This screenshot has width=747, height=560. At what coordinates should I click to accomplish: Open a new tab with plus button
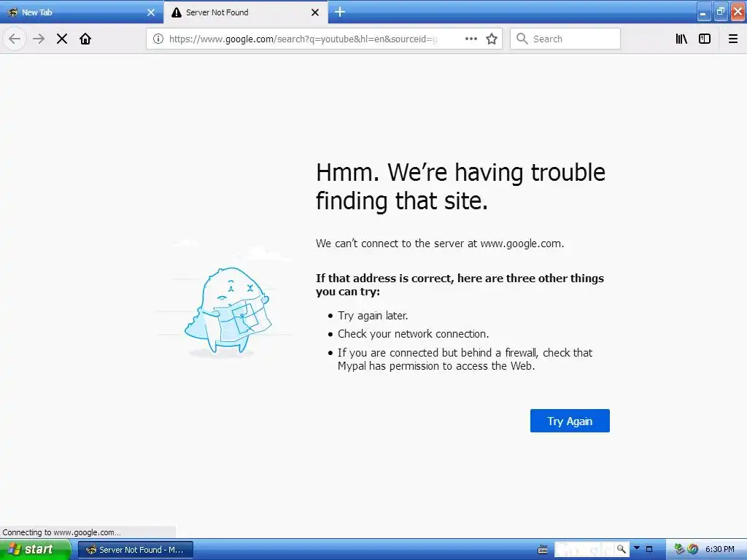point(340,12)
